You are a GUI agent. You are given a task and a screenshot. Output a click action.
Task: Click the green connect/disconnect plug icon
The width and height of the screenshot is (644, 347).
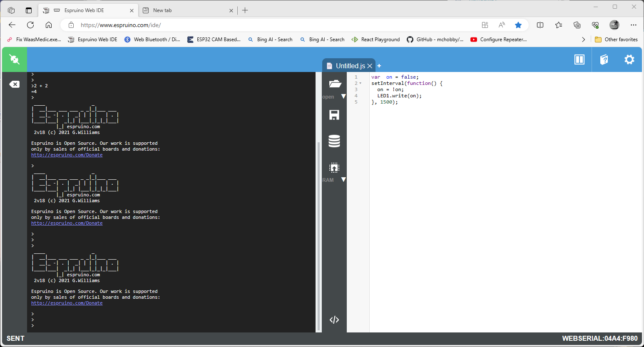pos(15,59)
